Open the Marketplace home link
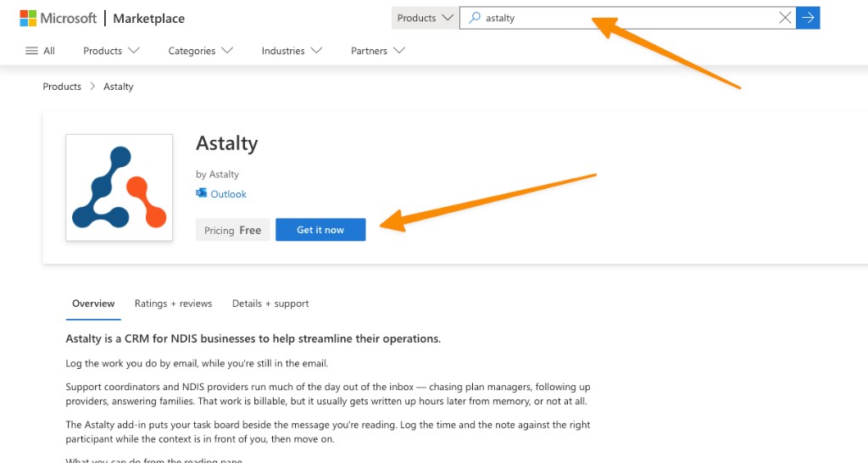This screenshot has width=868, height=463. click(149, 19)
